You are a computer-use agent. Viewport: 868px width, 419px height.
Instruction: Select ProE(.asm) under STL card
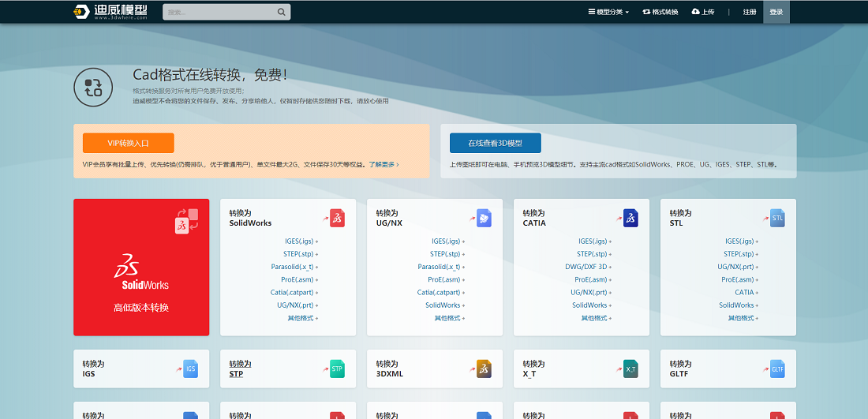tap(740, 279)
